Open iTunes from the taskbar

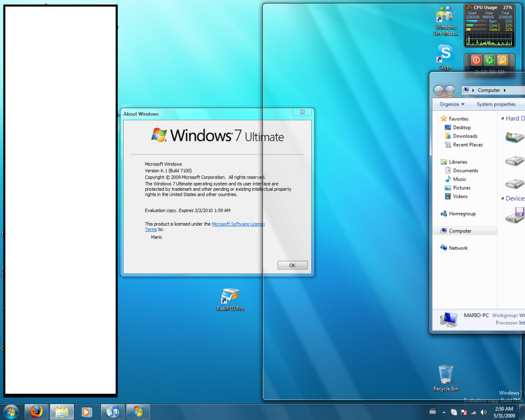(112, 412)
